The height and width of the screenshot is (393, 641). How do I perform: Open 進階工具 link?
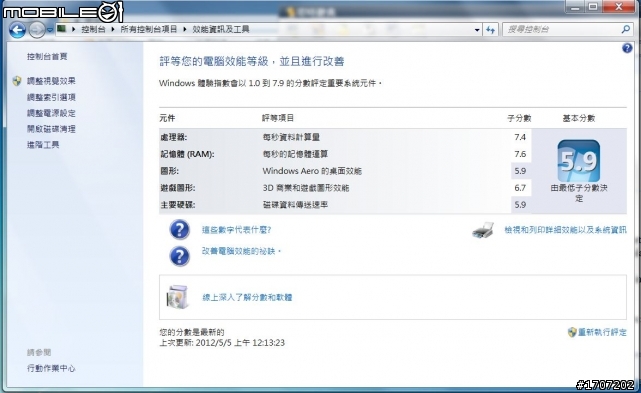(43, 144)
